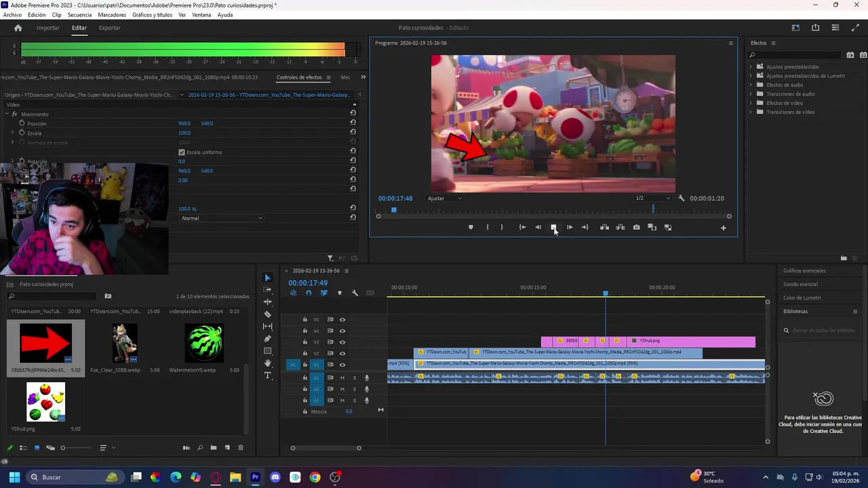Reset the Posición parameter

(x=353, y=123)
